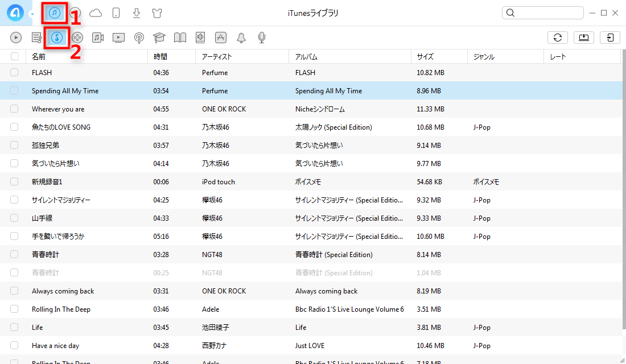The width and height of the screenshot is (626, 364).
Task: Click album Bbc Radio 1'S Live Lounge Volume 6, 3.51 MB
Action: point(349,309)
